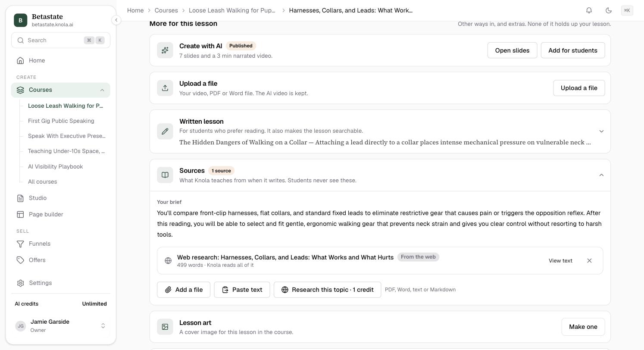Open Studio in the sidebar
Viewport: 644px width, 350px height.
(x=61, y=198)
